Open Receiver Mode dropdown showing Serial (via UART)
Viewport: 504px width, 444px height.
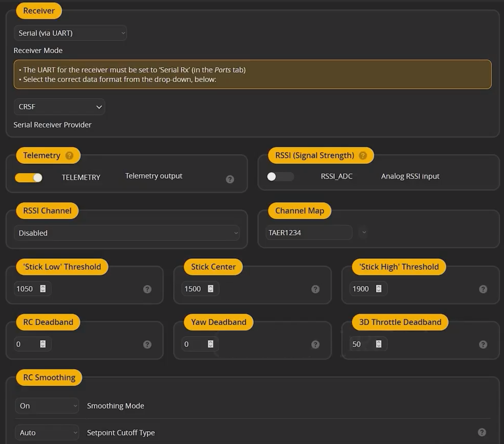pyautogui.click(x=70, y=33)
